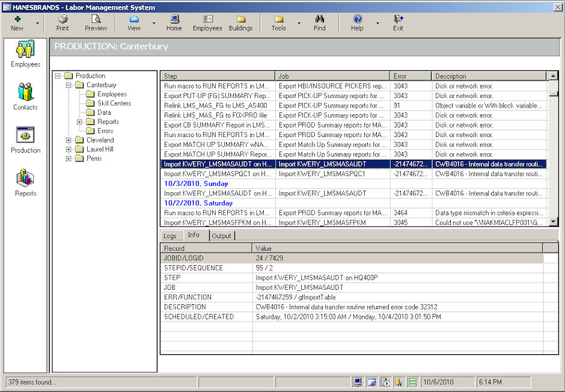Select the Cleveland folder label
The height and width of the screenshot is (392, 565).
click(x=100, y=140)
